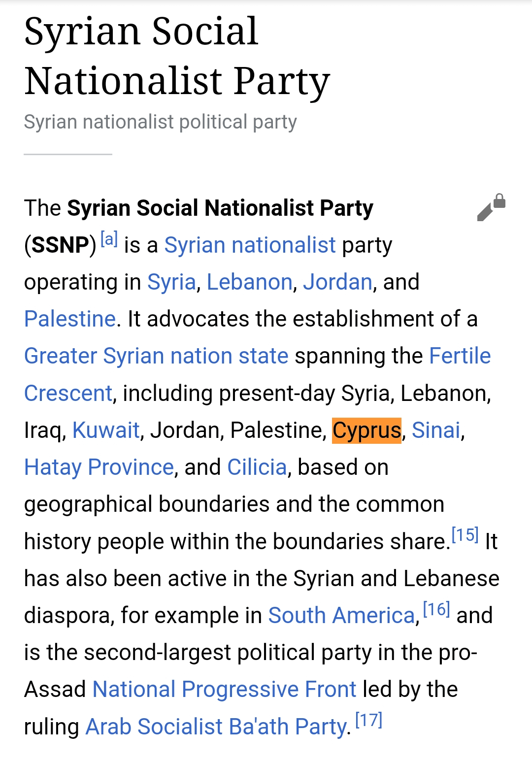
Task: Open reference [16] citation
Action: pos(436,609)
